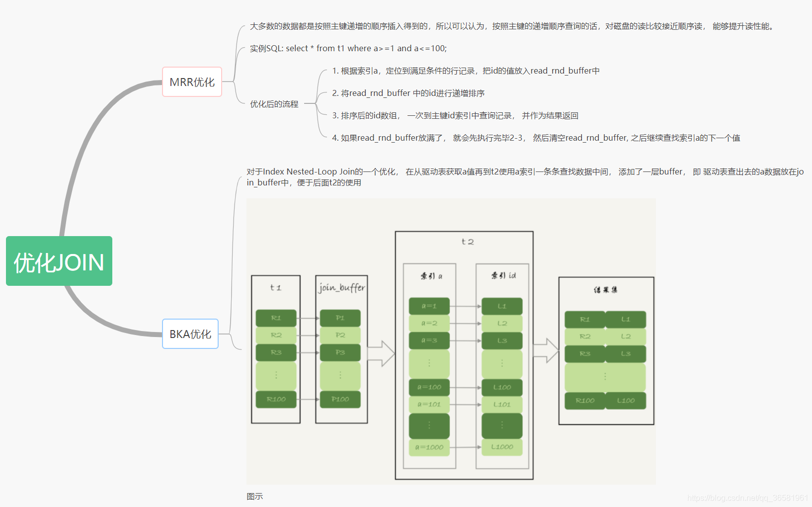This screenshot has width=812, height=507.
Task: Click the P1 cell in join_buffer
Action: (x=340, y=318)
